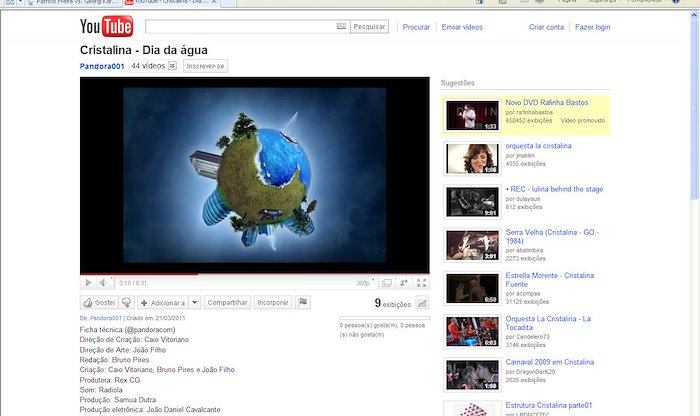Click the Criar conta link
This screenshot has width=700, height=416.
tap(546, 27)
